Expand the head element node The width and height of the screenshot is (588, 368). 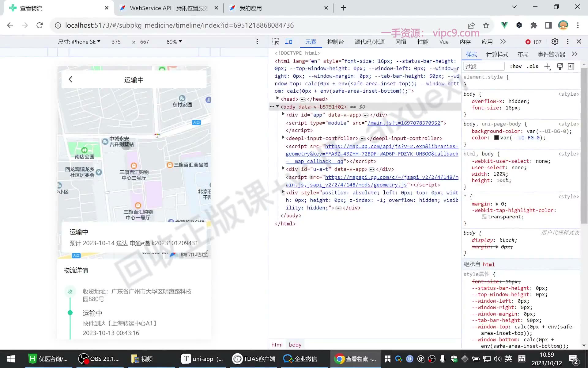pos(277,98)
